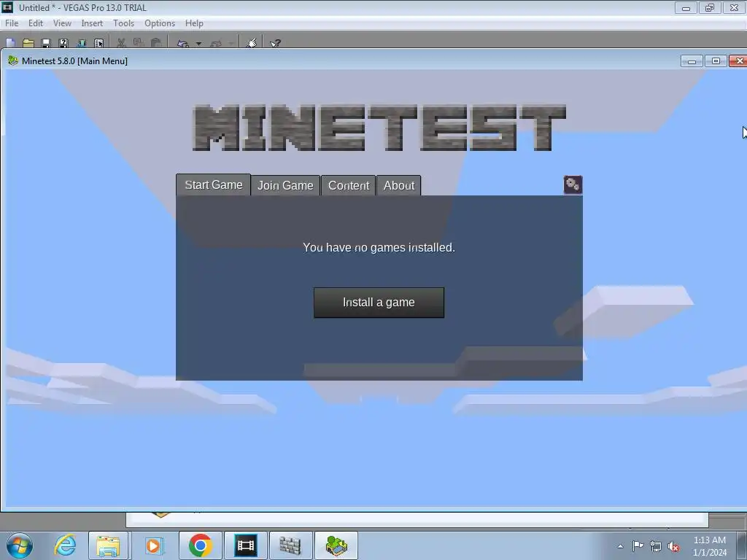
Task: Open the Windows Start orb
Action: (x=20, y=545)
